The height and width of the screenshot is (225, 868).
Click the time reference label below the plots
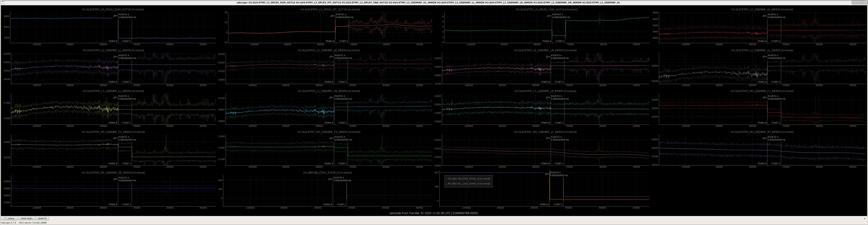[434, 213]
